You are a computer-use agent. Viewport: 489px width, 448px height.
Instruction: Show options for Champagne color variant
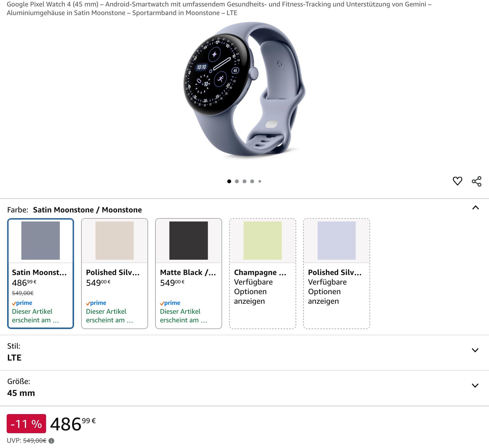[263, 273]
